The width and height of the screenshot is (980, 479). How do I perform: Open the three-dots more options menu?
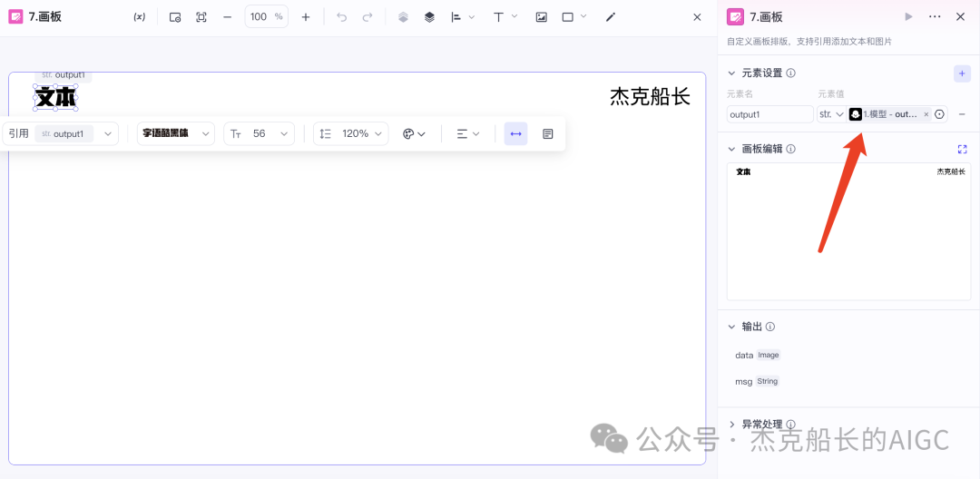pyautogui.click(x=935, y=17)
